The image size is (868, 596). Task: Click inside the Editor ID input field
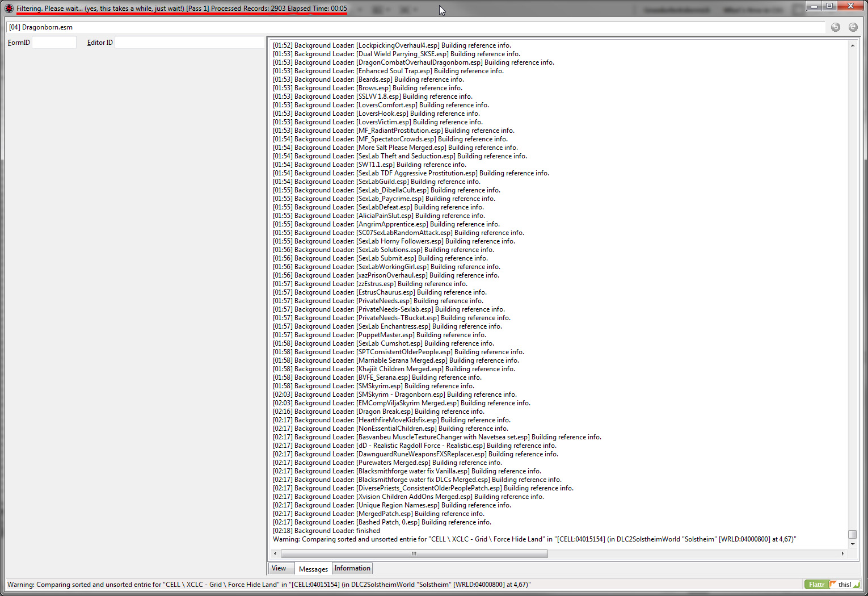[x=189, y=41]
